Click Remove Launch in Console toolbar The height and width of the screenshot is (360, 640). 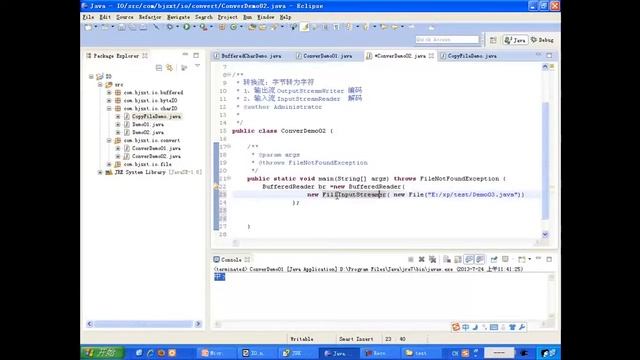pos(422,260)
